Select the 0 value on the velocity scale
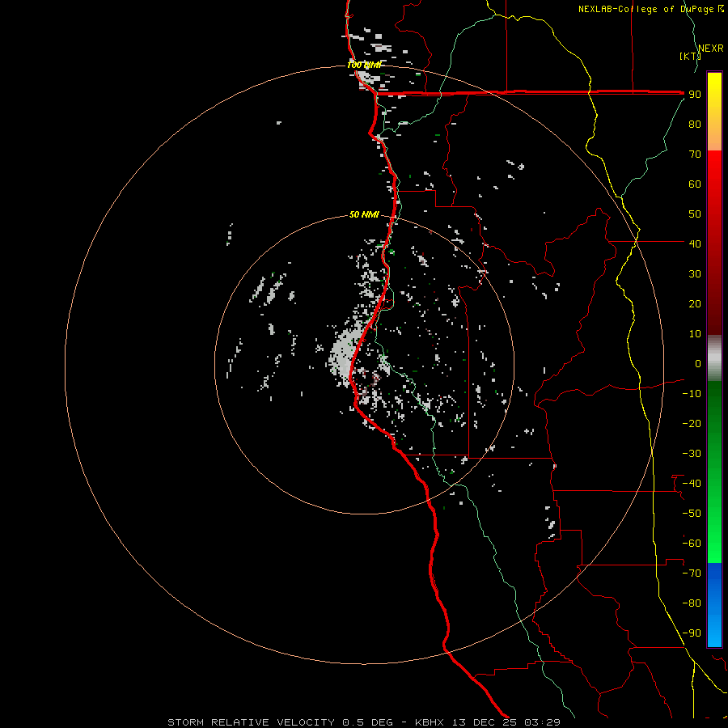This screenshot has height=728, width=728. (698, 364)
